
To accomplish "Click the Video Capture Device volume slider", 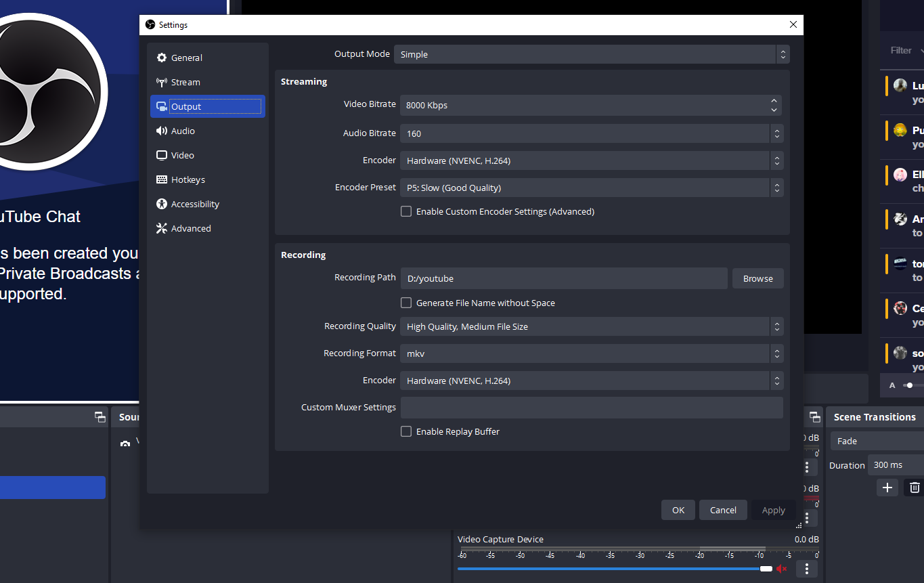I will 609,569.
